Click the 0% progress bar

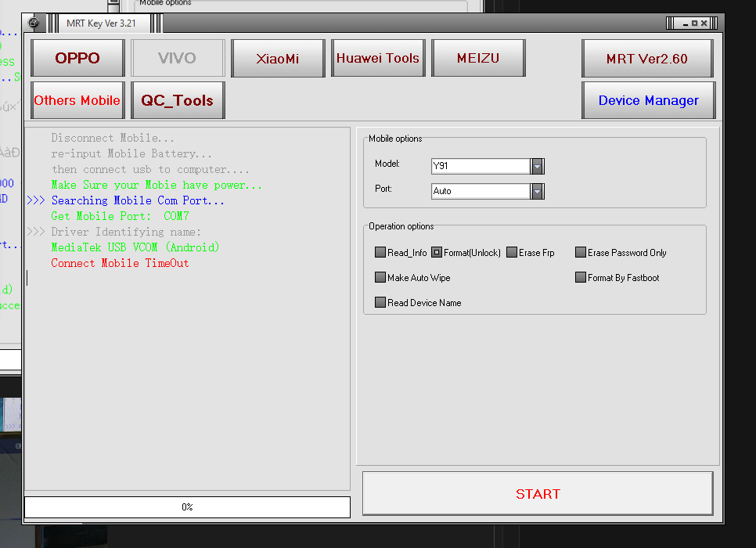tap(188, 507)
